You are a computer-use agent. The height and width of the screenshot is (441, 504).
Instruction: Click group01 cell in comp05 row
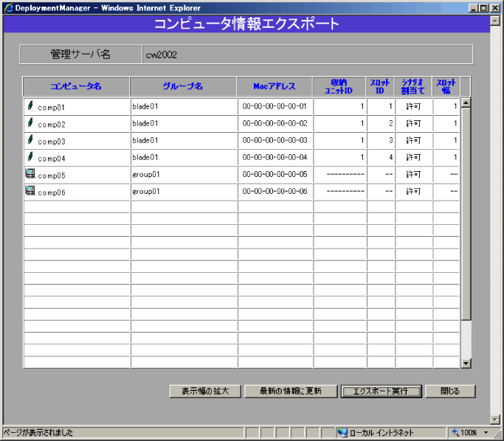coord(184,175)
